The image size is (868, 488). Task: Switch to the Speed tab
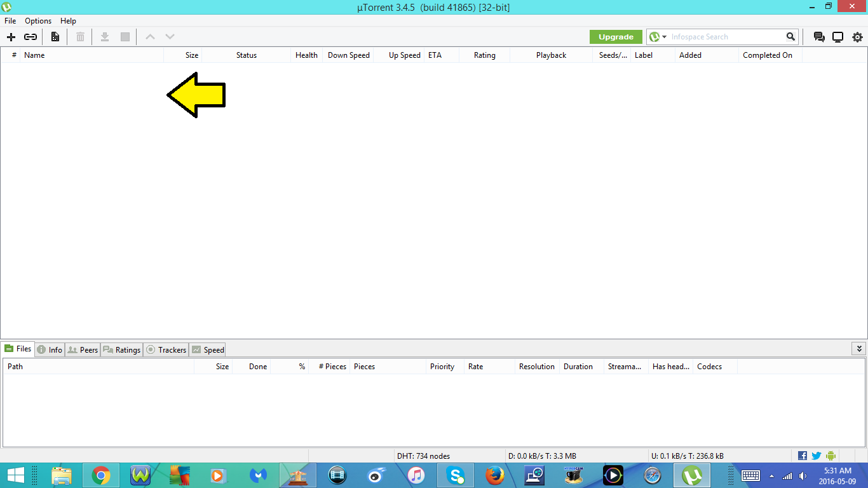(x=208, y=349)
